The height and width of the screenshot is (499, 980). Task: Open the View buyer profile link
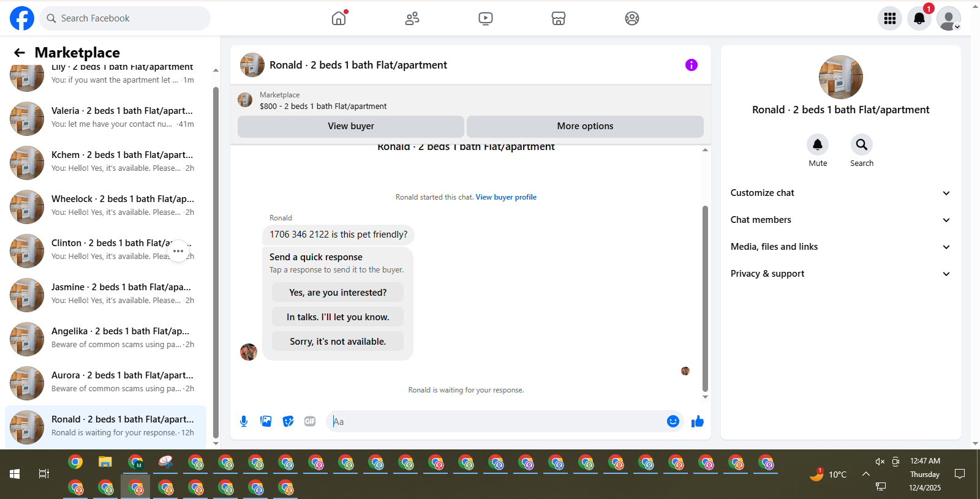(506, 197)
